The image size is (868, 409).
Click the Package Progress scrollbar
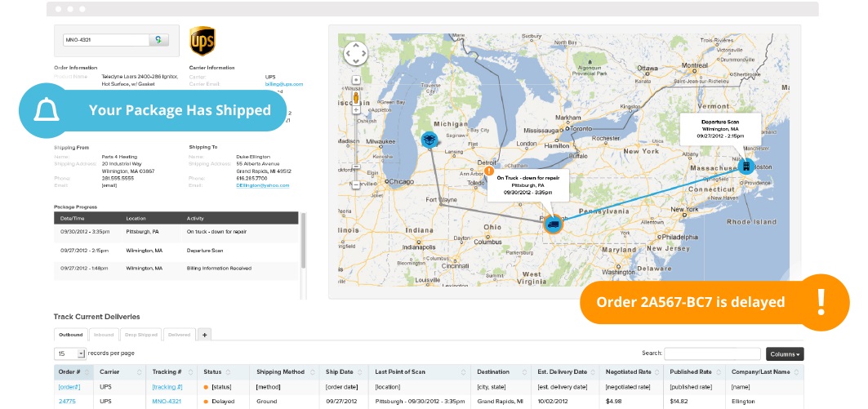click(304, 242)
